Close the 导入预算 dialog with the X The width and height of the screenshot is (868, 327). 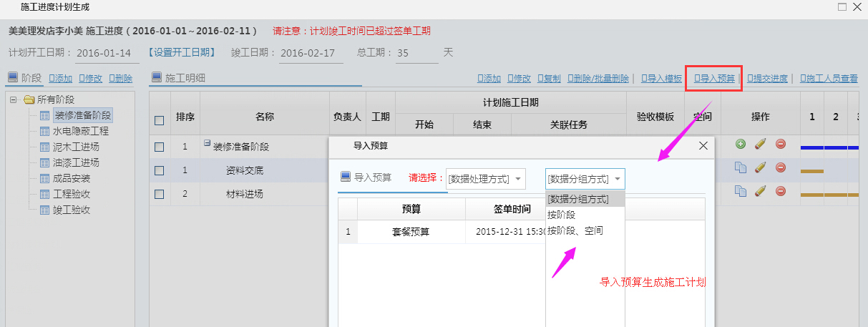point(703,146)
